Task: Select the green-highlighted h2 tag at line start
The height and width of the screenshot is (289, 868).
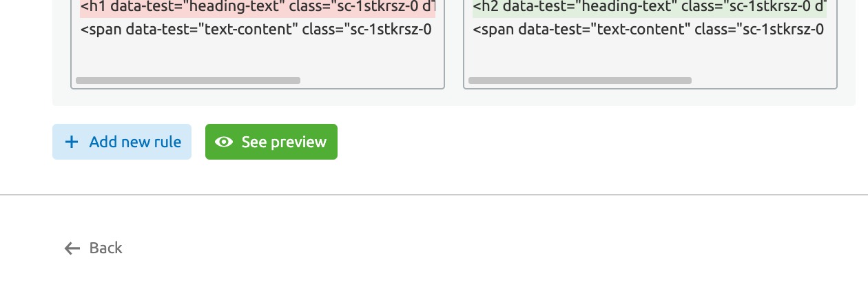Action: (x=484, y=7)
